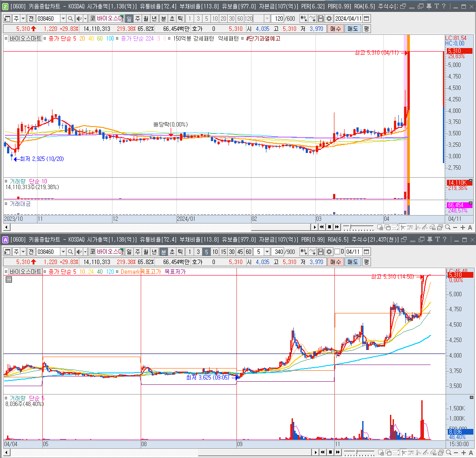Click the 매도 sell button in bottom chart
The width and height of the screenshot is (476, 458).
tap(353, 262)
